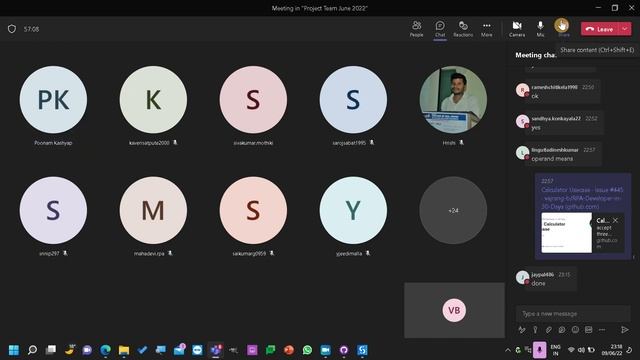Screen dimensions: 640x360
Task: Click the shield security icon beside timer
Action: pyautogui.click(x=12, y=29)
